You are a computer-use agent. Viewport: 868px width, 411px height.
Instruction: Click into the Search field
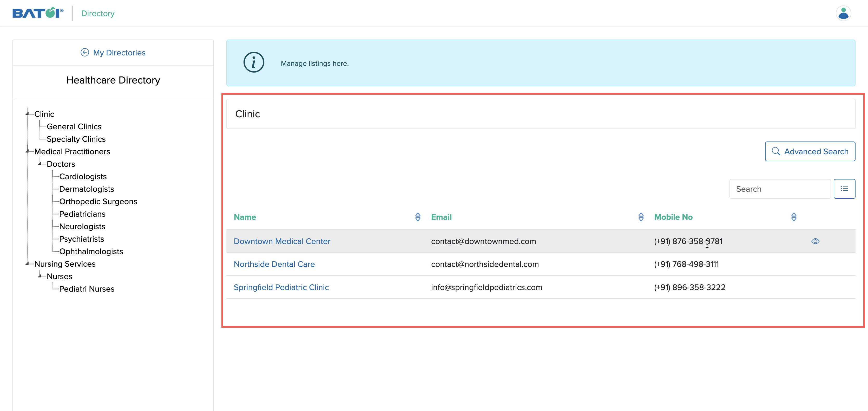780,189
